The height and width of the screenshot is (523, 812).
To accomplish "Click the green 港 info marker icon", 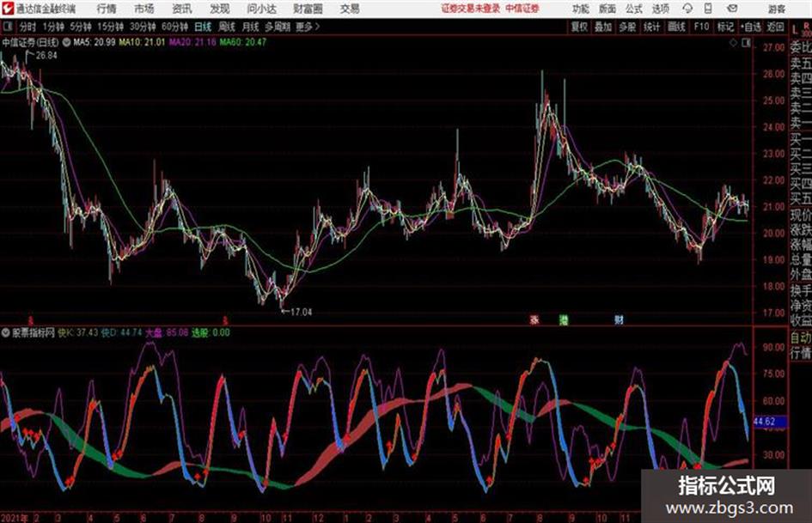I will tap(564, 319).
